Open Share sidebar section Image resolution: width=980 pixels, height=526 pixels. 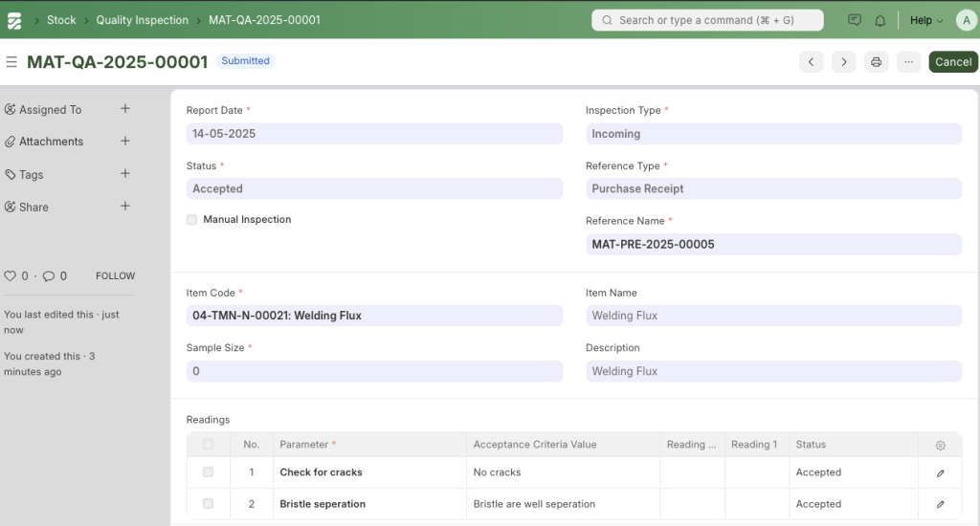(33, 207)
